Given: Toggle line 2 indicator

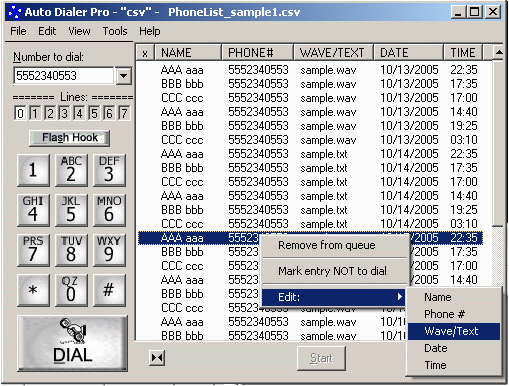Looking at the screenshot, I should click(50, 113).
